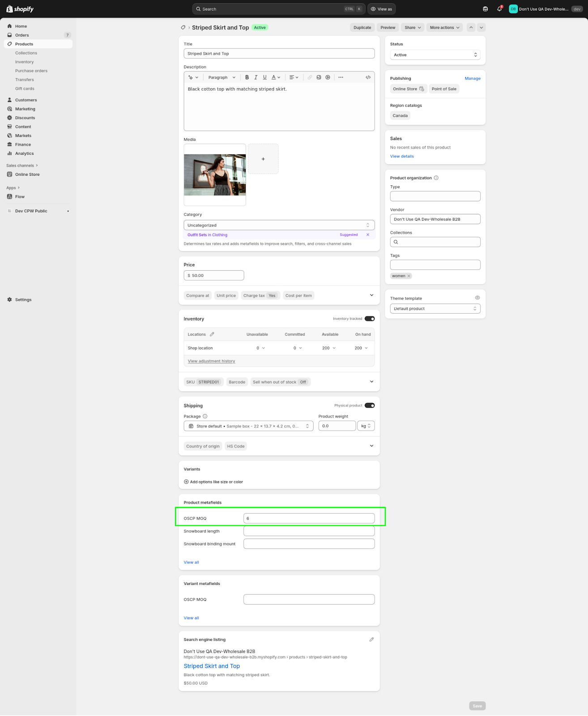Open the Status dropdown
588x716 pixels.
[435, 55]
